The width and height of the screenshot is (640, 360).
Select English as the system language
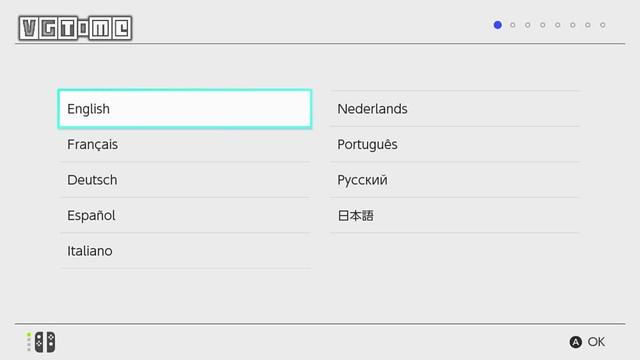(x=185, y=109)
